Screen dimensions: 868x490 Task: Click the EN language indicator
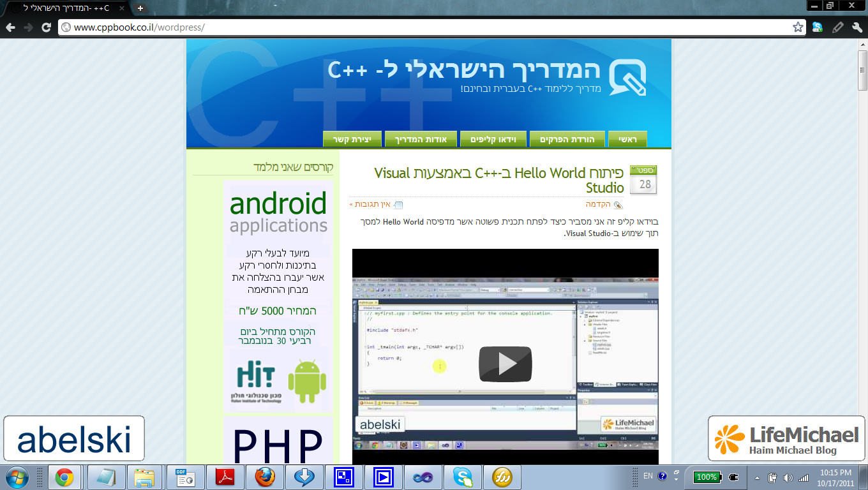pyautogui.click(x=648, y=476)
